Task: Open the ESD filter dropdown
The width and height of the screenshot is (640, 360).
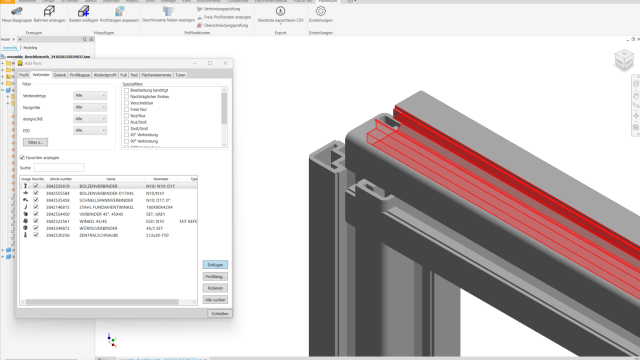Action: [x=90, y=131]
